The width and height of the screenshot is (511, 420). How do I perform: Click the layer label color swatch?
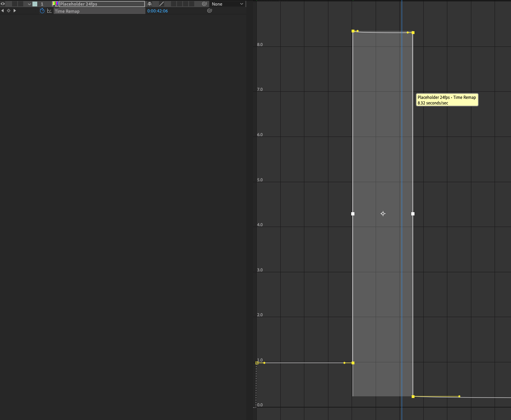[x=35, y=4]
